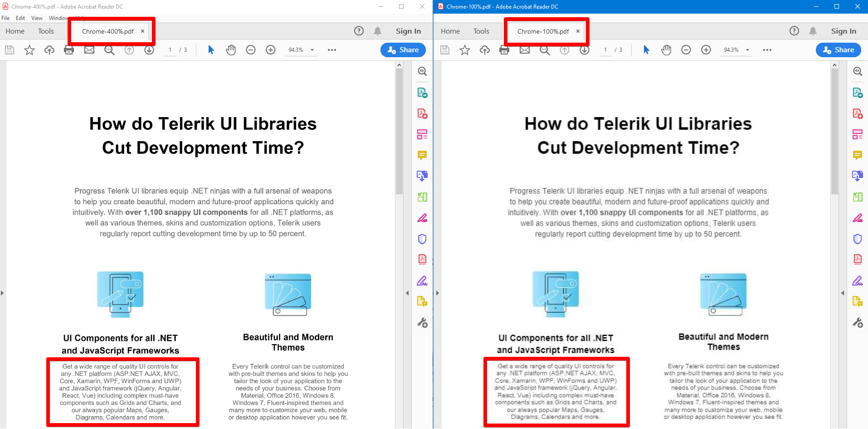Open find text tool in Chrome-100% window
The width and height of the screenshot is (868, 429).
pyautogui.click(x=545, y=50)
